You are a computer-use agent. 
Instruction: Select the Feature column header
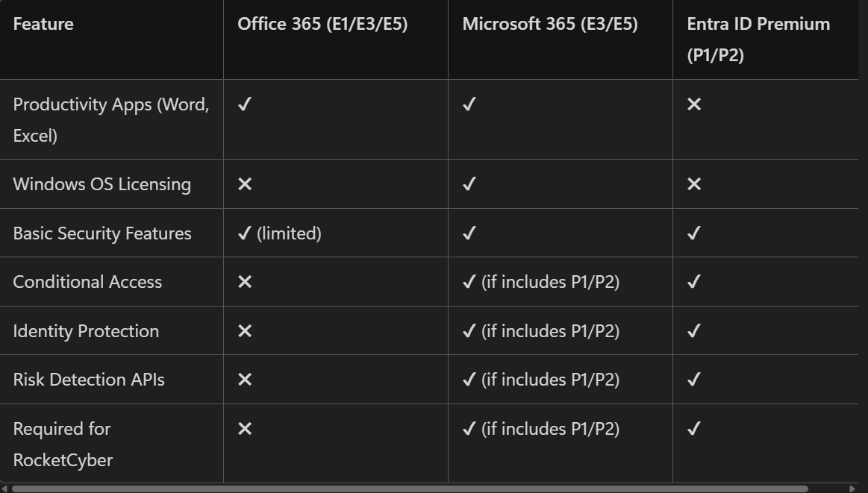point(43,24)
